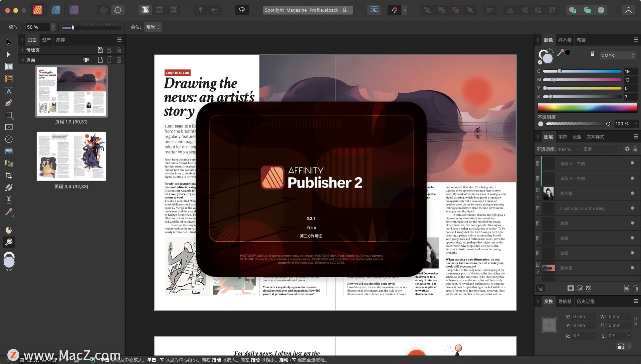Switch to the 历史记录 tab
641x364 pixels.
[586, 302]
